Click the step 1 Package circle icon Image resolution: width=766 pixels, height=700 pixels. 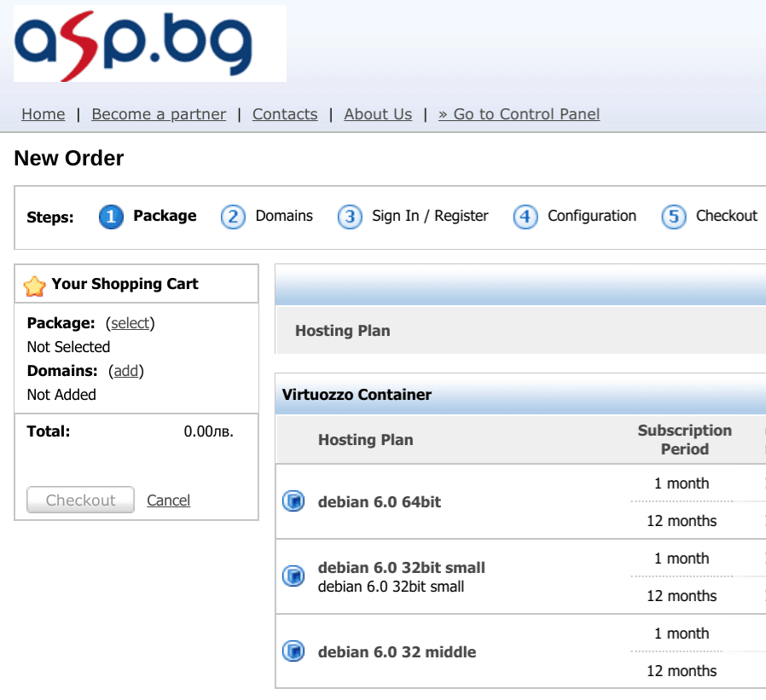[111, 217]
